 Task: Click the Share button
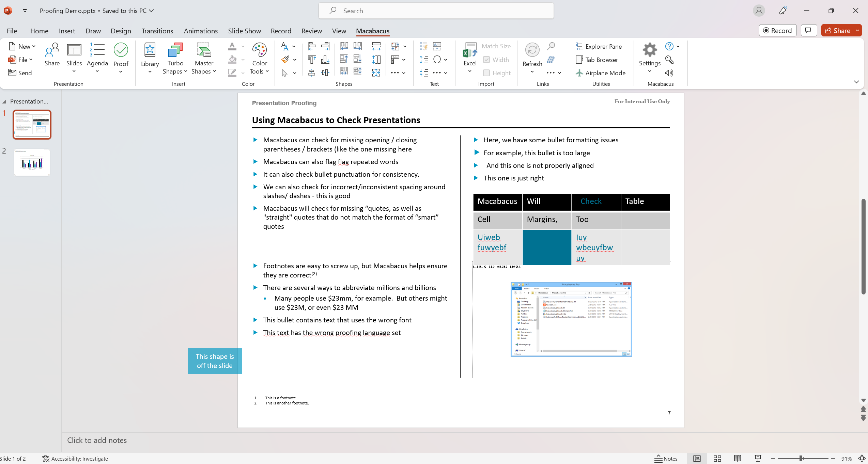coord(838,30)
